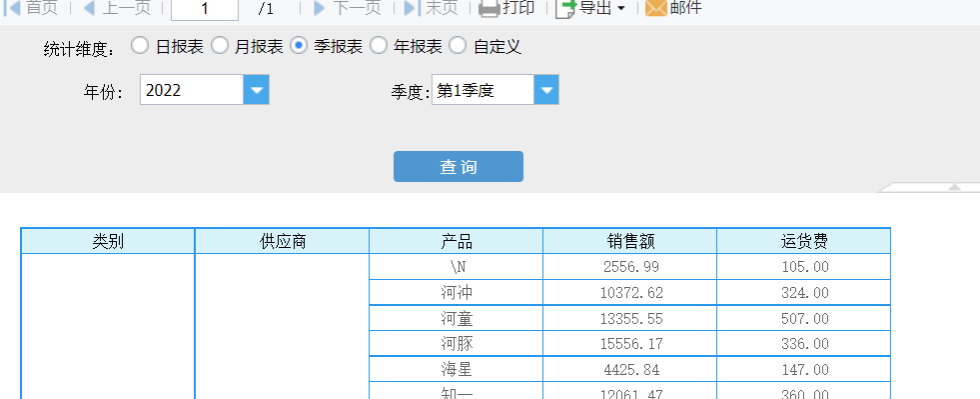
Task: Click the 查询 query button
Action: pos(459,166)
